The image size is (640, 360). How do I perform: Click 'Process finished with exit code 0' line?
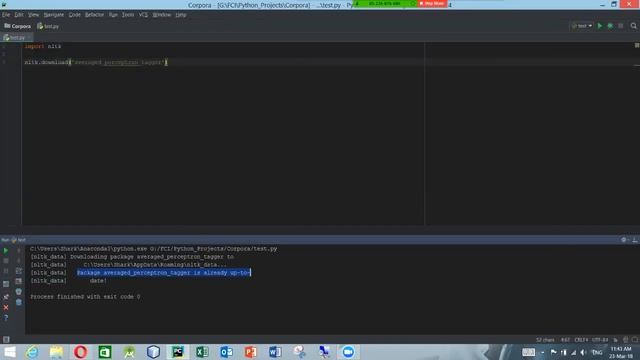tap(85, 297)
